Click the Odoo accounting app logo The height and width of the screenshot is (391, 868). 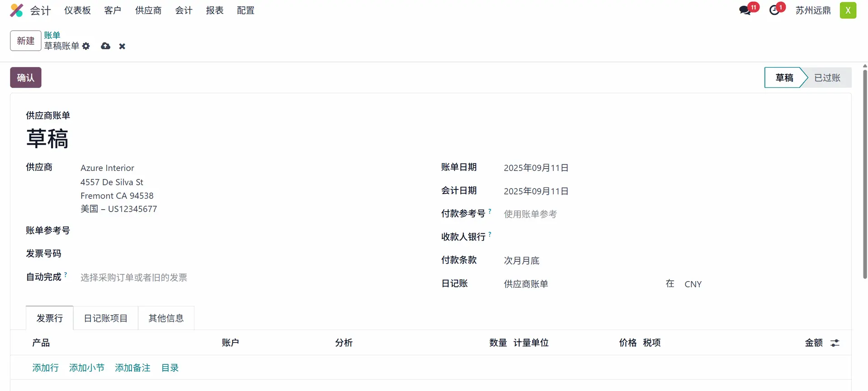[17, 10]
